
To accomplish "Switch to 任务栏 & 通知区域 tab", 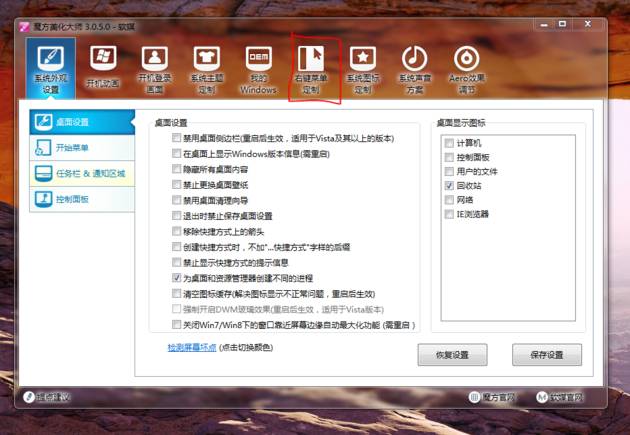I will point(82,173).
